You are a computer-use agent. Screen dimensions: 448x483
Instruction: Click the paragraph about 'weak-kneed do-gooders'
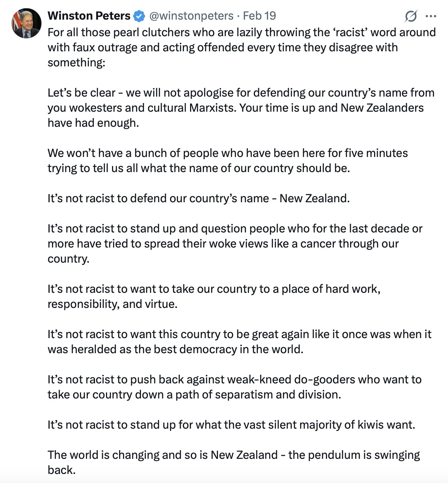(234, 387)
